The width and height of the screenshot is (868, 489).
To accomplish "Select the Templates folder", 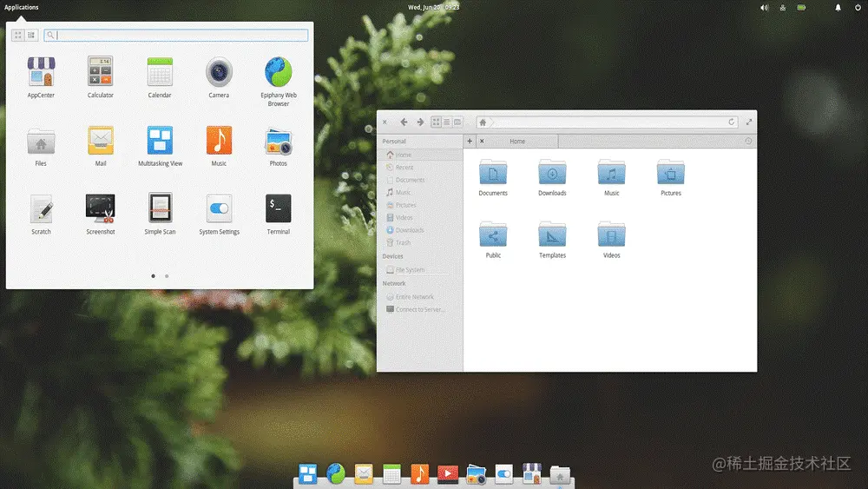I will coord(552,240).
